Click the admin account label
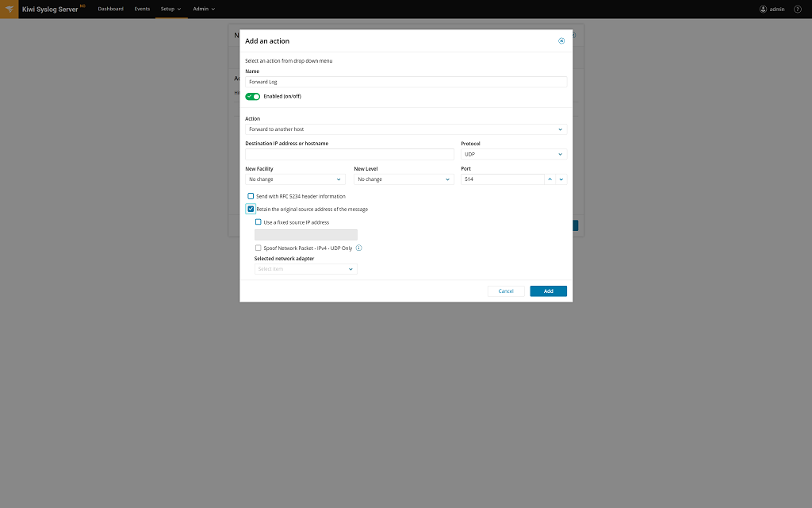Viewport: 812px width, 508px height. coord(777,9)
